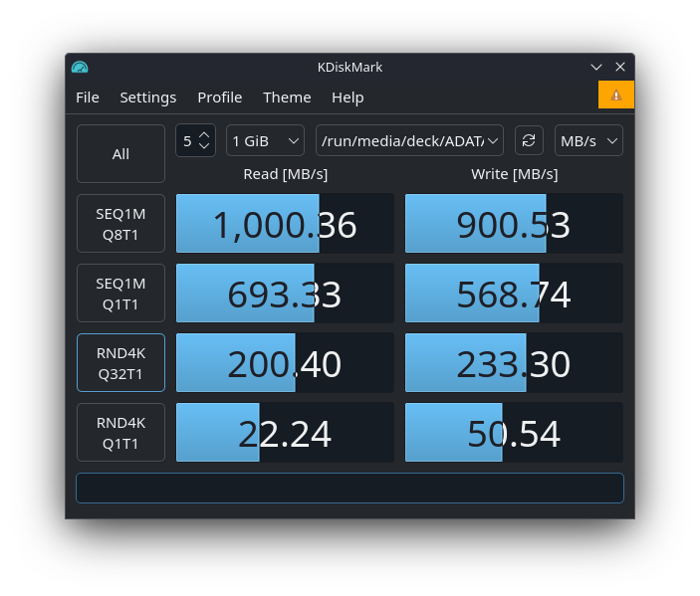Open the Settings menu
Screen dimensions: 700x596
click(147, 98)
